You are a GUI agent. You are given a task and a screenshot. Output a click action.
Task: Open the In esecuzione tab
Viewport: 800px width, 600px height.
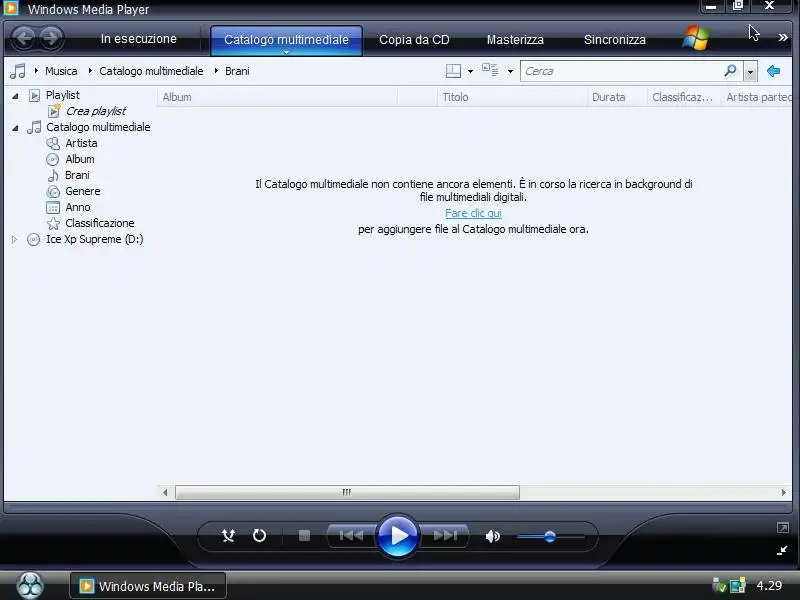point(138,39)
